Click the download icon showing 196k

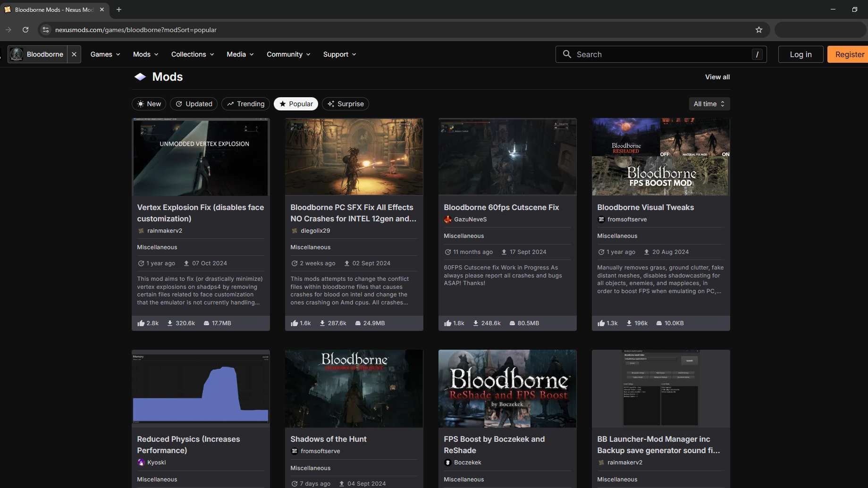(629, 323)
